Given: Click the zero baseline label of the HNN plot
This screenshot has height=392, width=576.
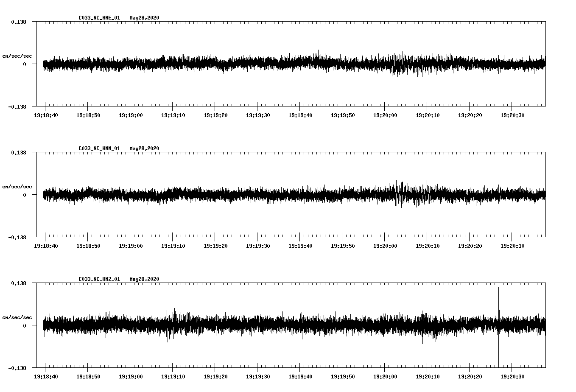Looking at the screenshot, I should tap(25, 195).
